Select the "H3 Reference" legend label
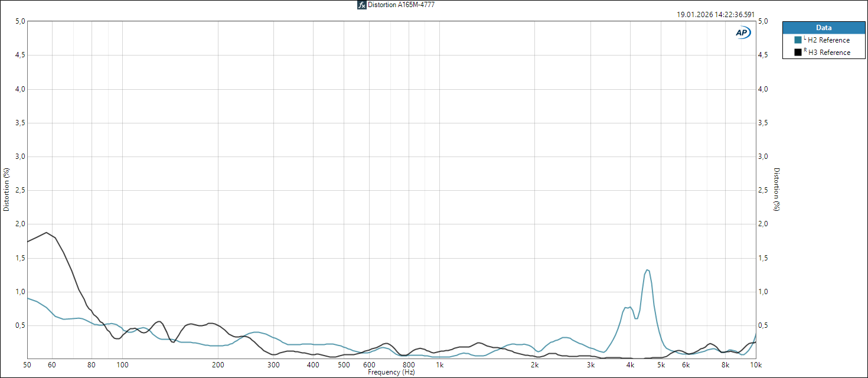Image resolution: width=868 pixels, height=378 pixels. 829,53
